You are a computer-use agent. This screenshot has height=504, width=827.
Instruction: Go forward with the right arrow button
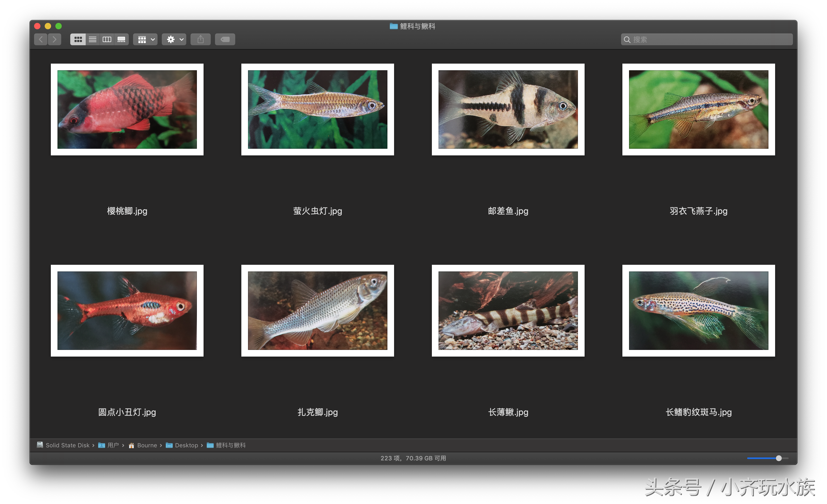click(55, 40)
